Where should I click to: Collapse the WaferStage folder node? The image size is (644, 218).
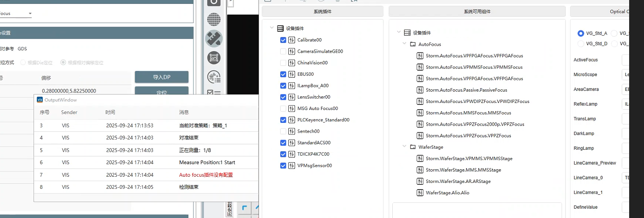pyautogui.click(x=404, y=147)
